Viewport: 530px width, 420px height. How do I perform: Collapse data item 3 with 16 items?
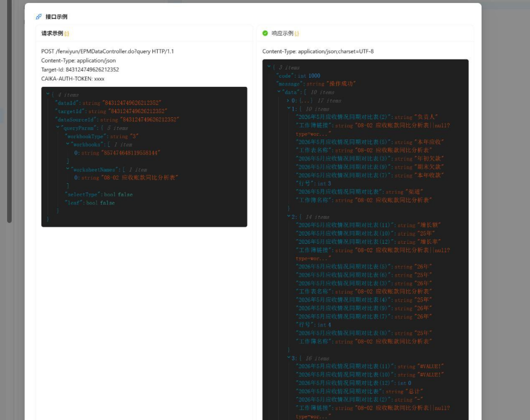point(289,358)
